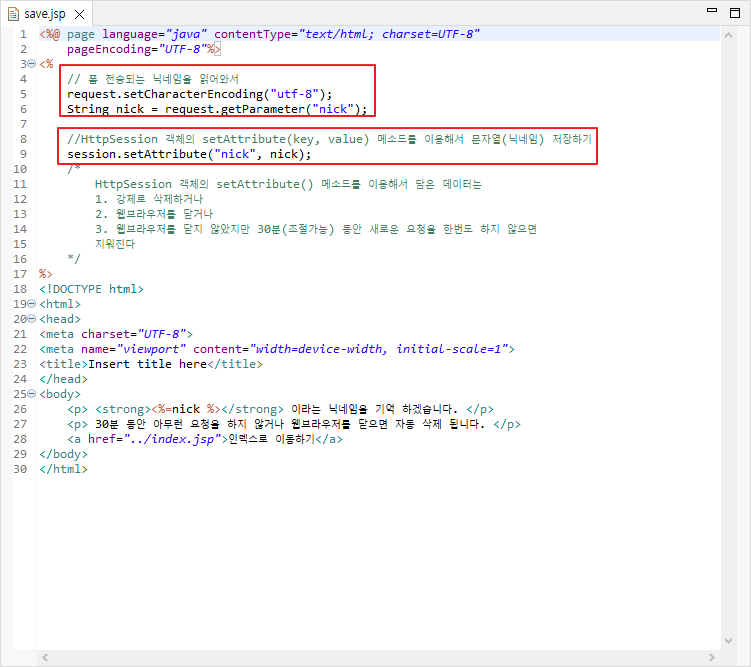Click the </head> closing tag

pyautogui.click(x=64, y=379)
